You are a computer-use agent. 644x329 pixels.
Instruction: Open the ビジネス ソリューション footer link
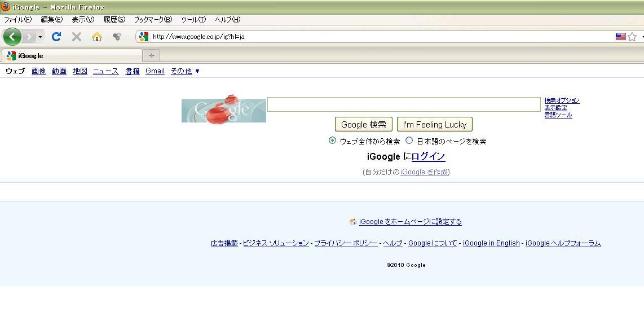(x=276, y=243)
